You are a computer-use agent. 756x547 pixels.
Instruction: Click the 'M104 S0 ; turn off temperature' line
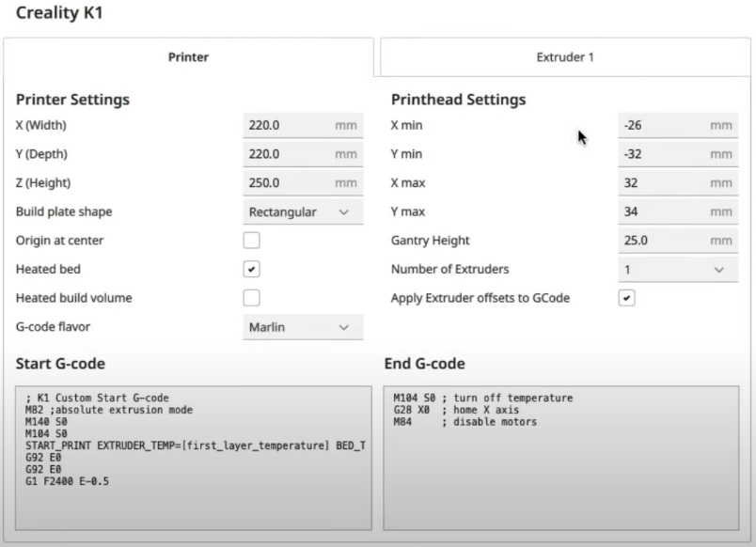point(483,398)
